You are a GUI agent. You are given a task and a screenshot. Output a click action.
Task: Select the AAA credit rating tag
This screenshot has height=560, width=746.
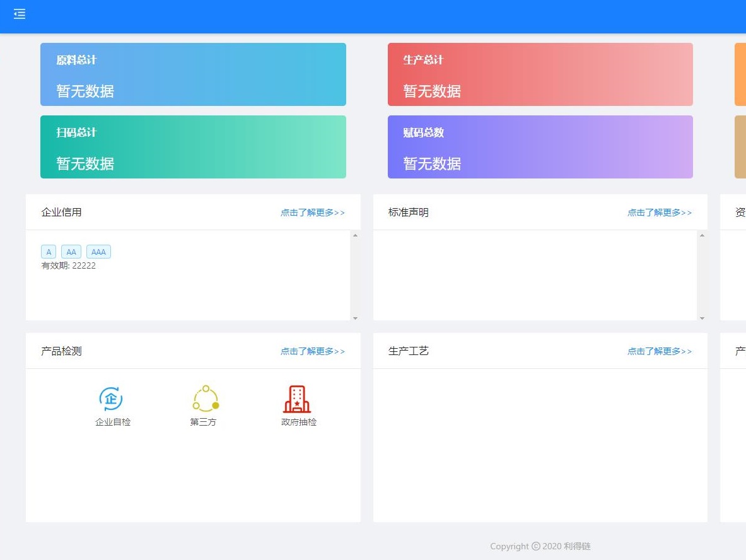pos(98,252)
